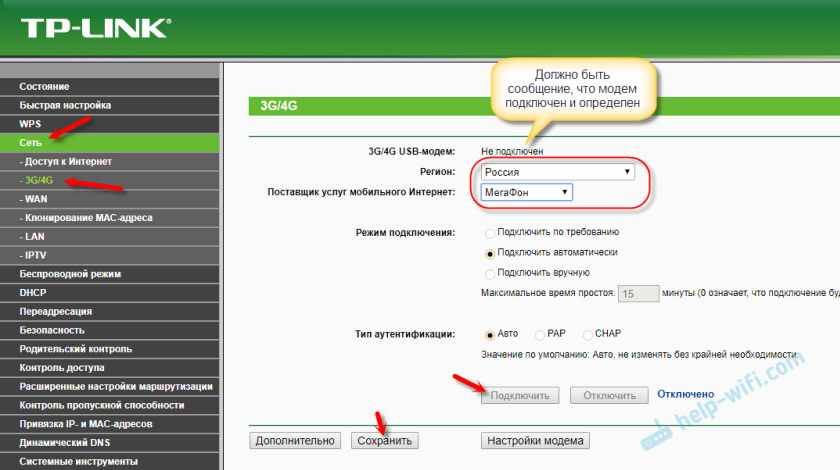The height and width of the screenshot is (470, 840).
Task: Open Родительский контроль menu item
Action: [x=109, y=349]
